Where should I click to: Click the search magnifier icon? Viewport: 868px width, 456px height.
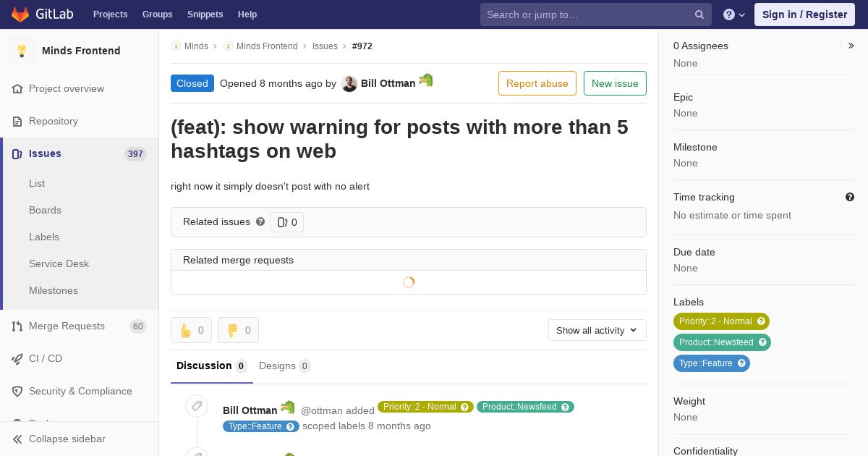(x=699, y=14)
